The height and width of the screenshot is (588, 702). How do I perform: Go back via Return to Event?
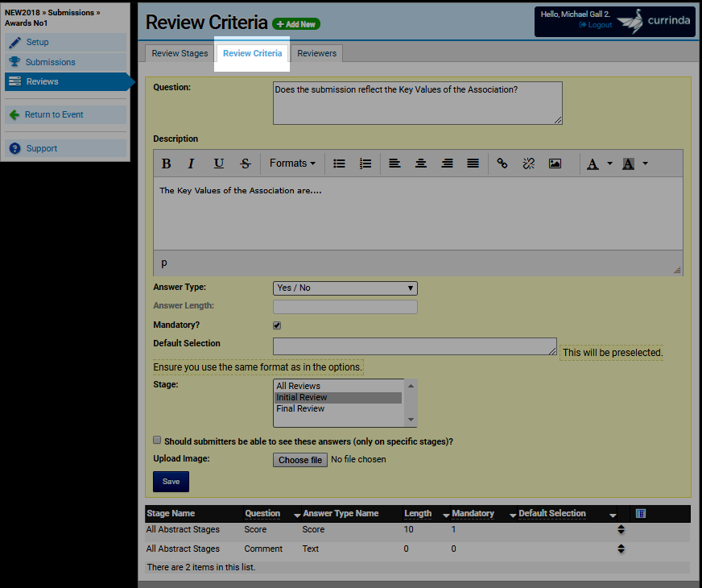point(66,114)
